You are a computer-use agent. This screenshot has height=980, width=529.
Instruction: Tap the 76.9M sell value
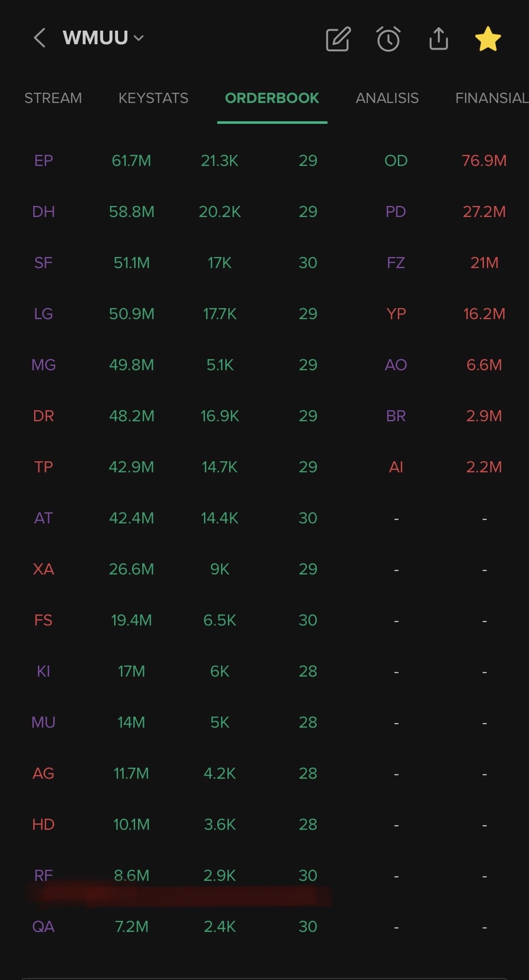tap(484, 160)
